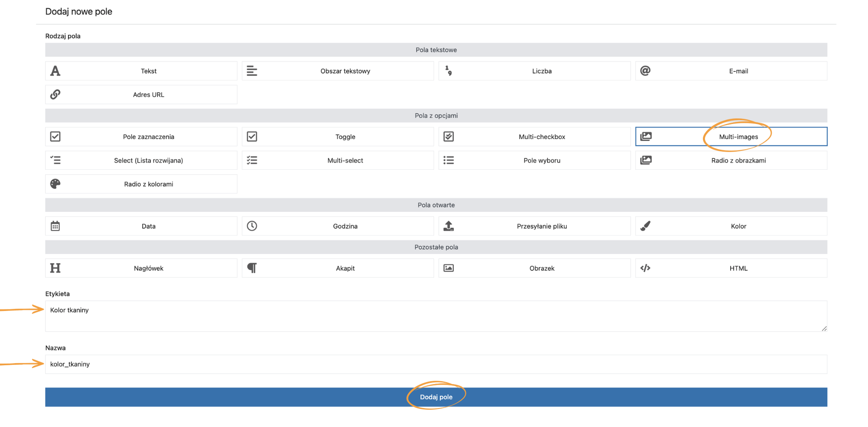The image size is (868, 427).
Task: Click the Dodaj pole button
Action: tap(436, 397)
